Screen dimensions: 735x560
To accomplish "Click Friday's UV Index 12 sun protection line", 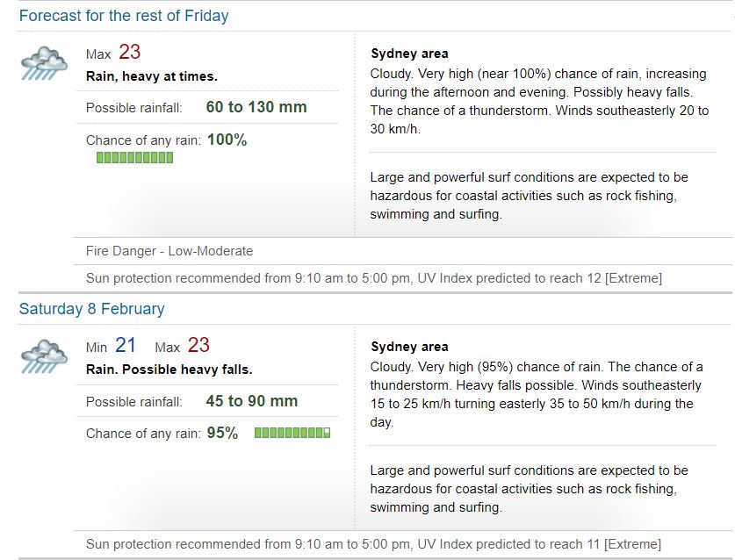I will pos(374,278).
